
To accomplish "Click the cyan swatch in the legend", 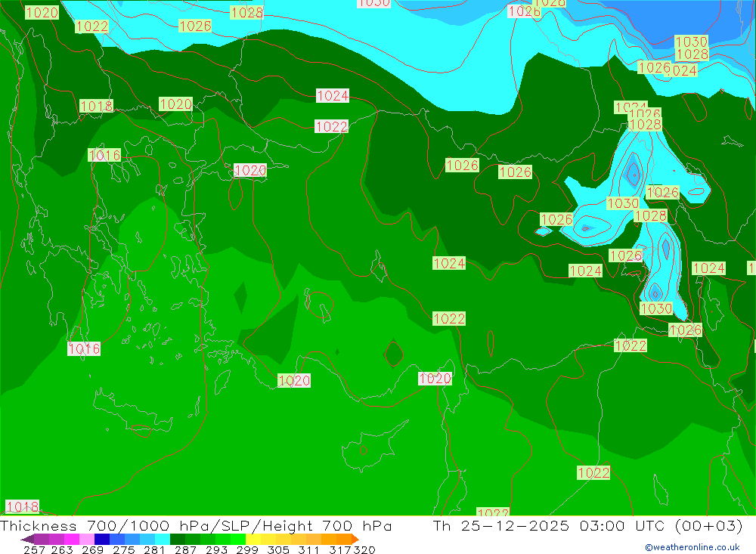I will point(163,539).
